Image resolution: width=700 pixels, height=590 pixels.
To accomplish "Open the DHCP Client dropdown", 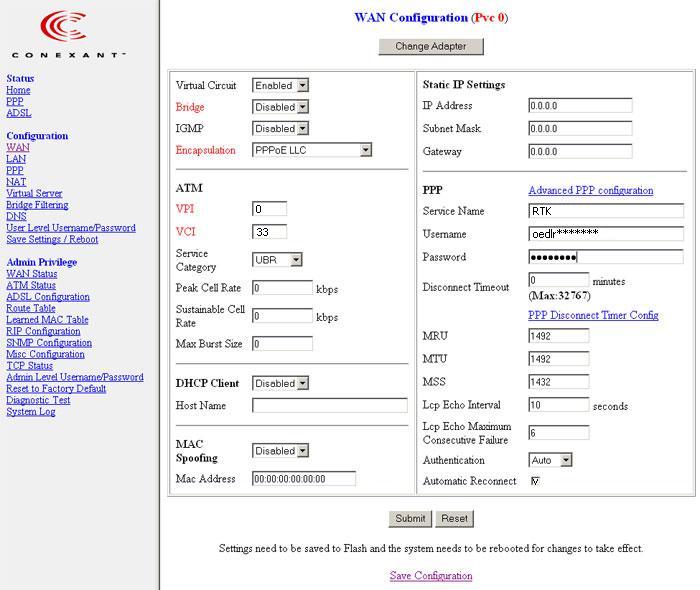I will click(280, 383).
